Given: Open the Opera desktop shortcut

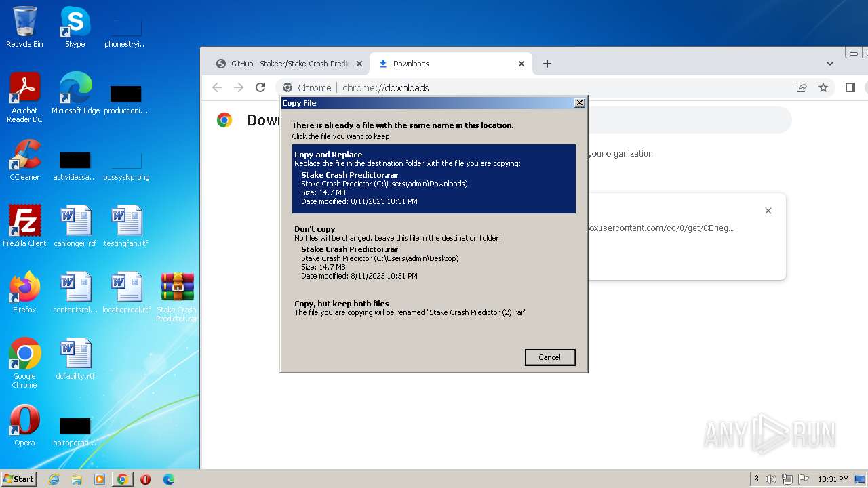Looking at the screenshot, I should click(x=24, y=426).
